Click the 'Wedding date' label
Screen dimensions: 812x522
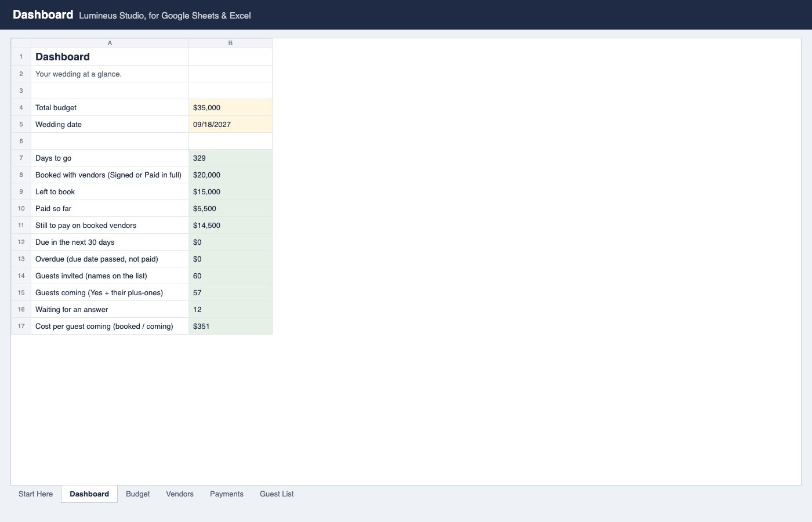point(110,124)
